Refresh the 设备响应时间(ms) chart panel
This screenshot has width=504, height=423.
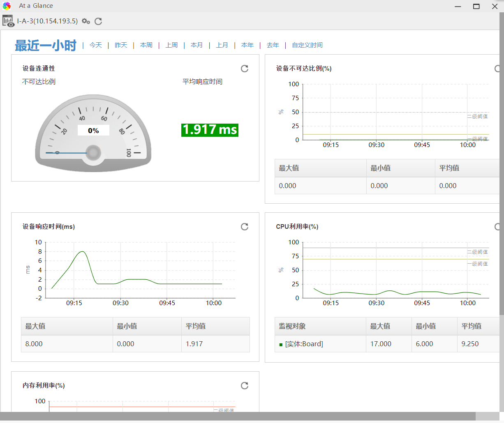245,227
